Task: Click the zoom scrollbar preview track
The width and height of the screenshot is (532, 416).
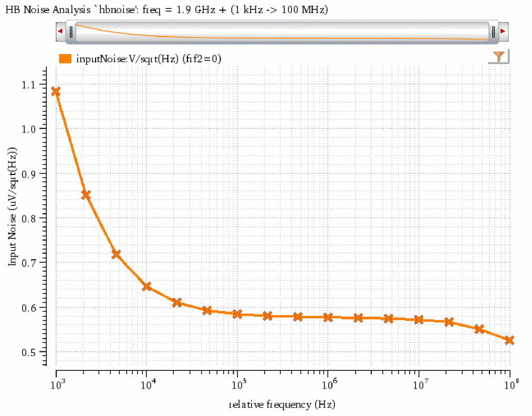Action: pos(282,32)
